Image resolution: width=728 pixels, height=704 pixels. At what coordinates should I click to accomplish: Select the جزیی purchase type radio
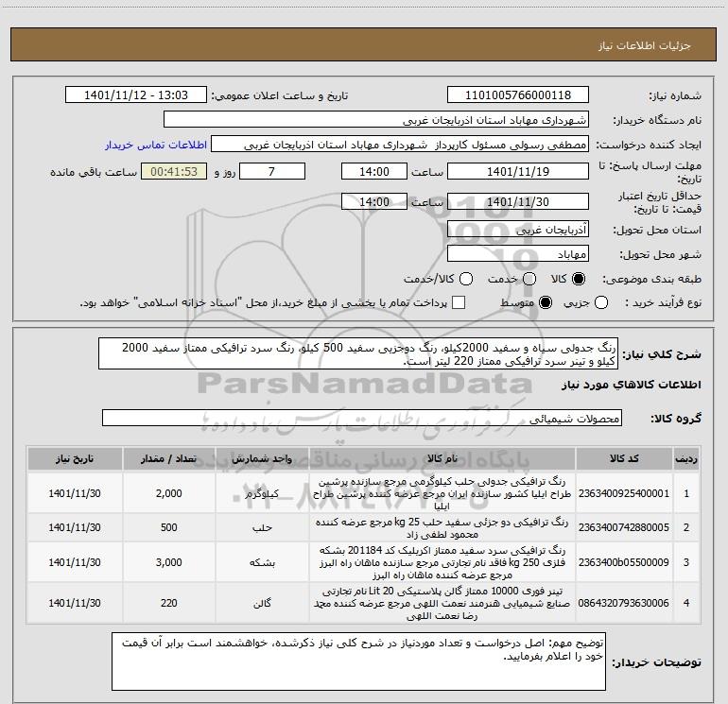click(601, 302)
